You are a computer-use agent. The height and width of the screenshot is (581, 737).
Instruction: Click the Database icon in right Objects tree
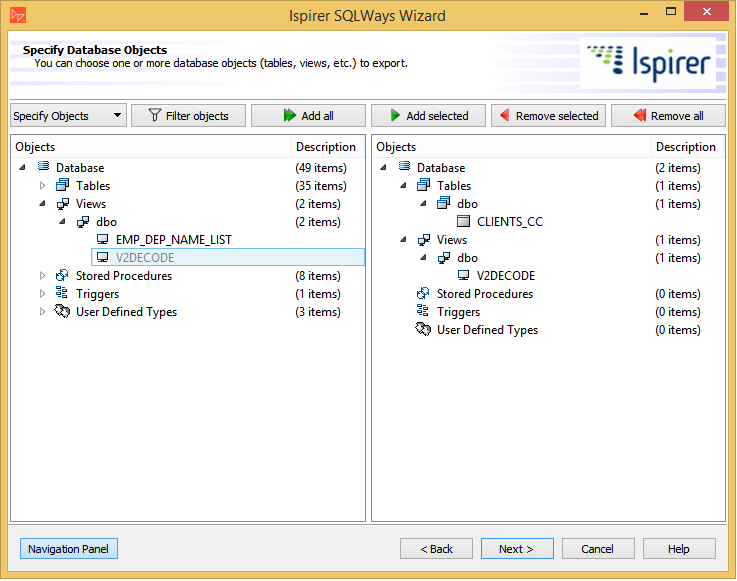[x=404, y=166]
